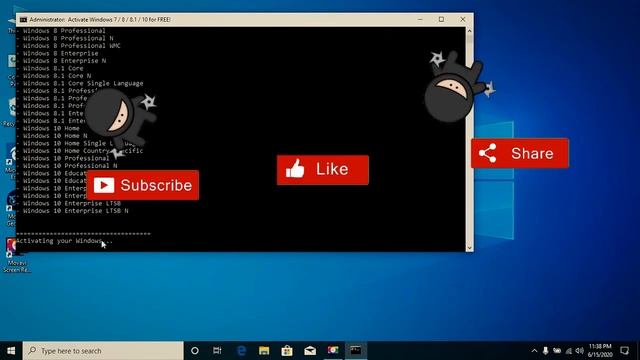This screenshot has height=360, width=640.
Task: Click the red Share button
Action: point(520,153)
